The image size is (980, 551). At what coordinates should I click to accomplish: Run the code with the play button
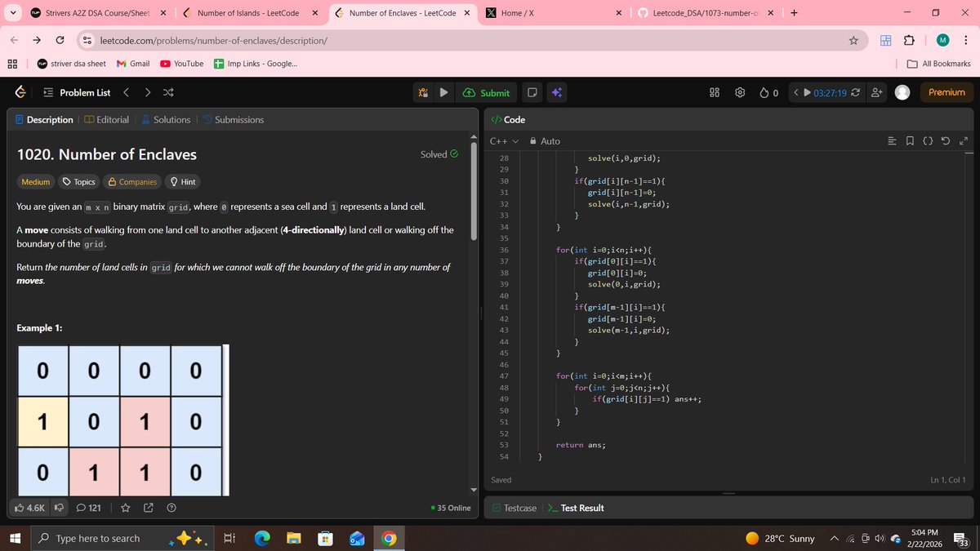click(x=443, y=93)
